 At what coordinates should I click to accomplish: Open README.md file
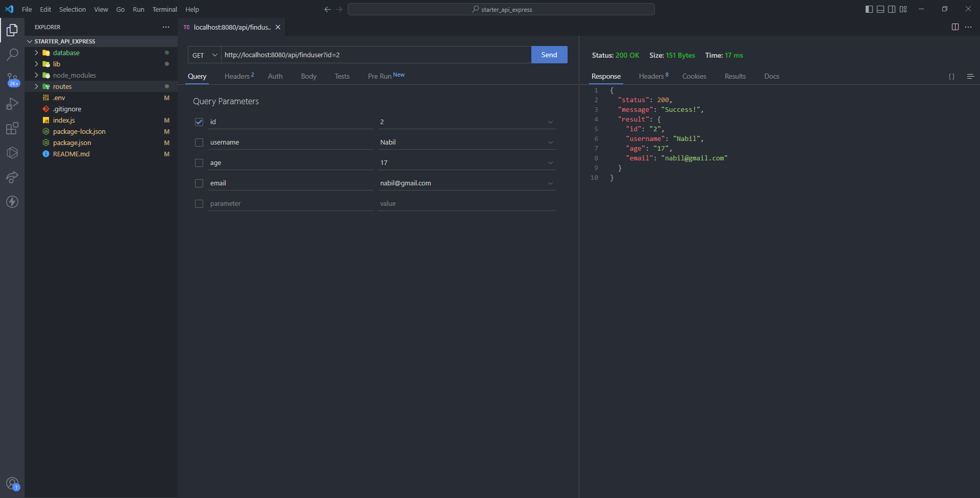click(101, 154)
